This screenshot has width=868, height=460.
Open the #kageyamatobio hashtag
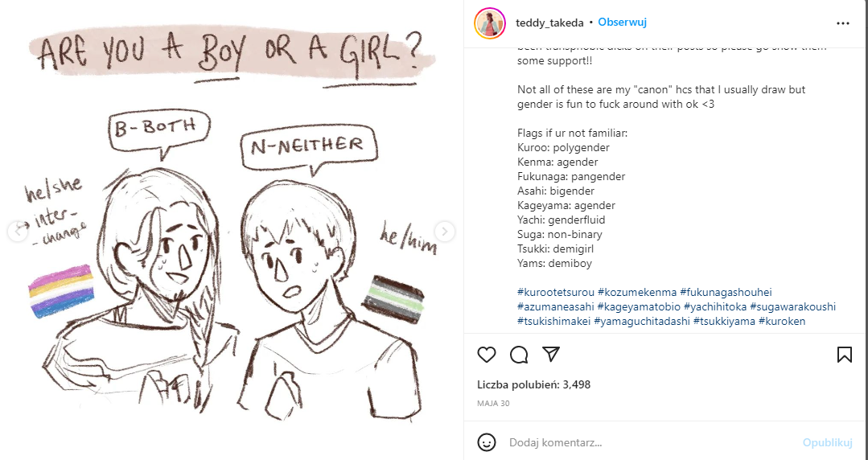[x=639, y=306]
